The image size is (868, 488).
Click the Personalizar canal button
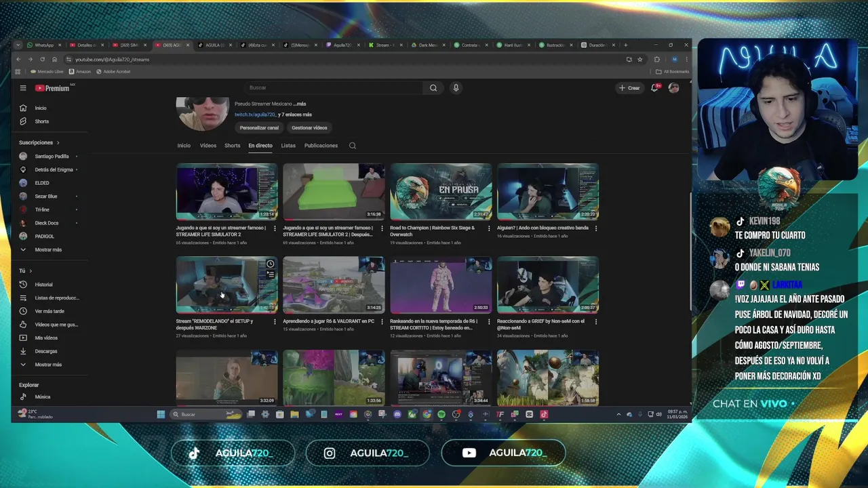click(x=259, y=127)
